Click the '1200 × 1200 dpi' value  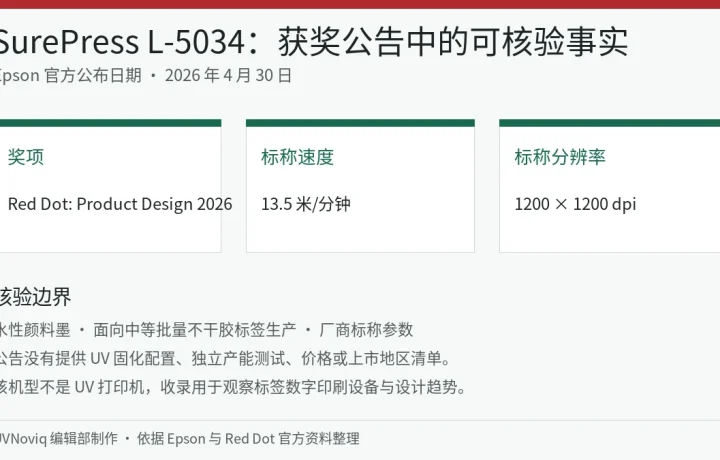click(575, 204)
